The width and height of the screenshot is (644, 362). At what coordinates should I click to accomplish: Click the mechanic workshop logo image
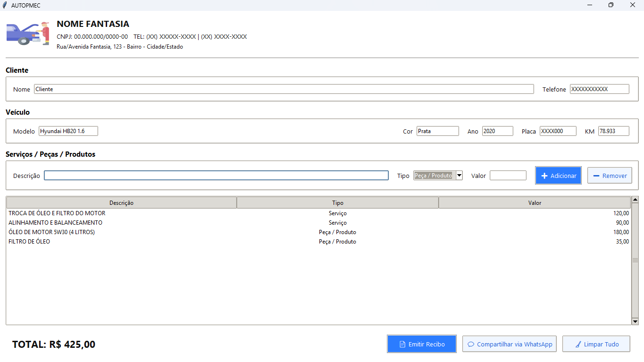coord(28,34)
